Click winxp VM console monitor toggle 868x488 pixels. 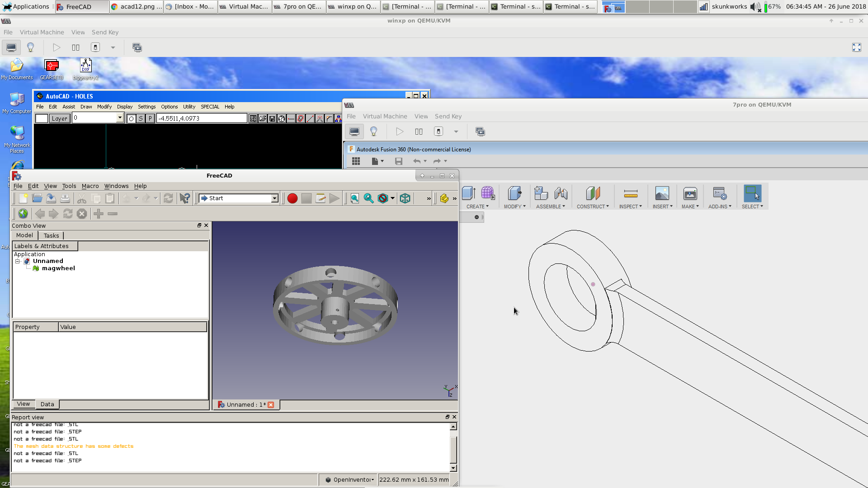(x=11, y=47)
